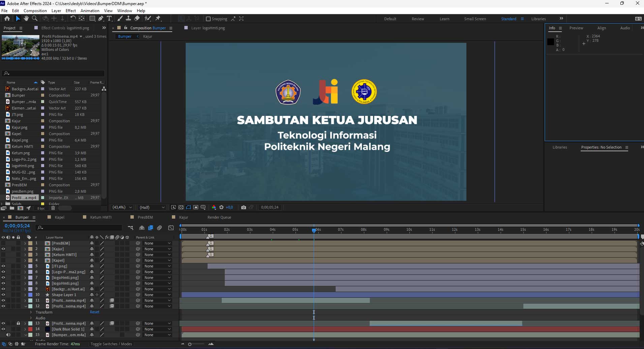Switch to the Render Queue tab

pyautogui.click(x=219, y=217)
